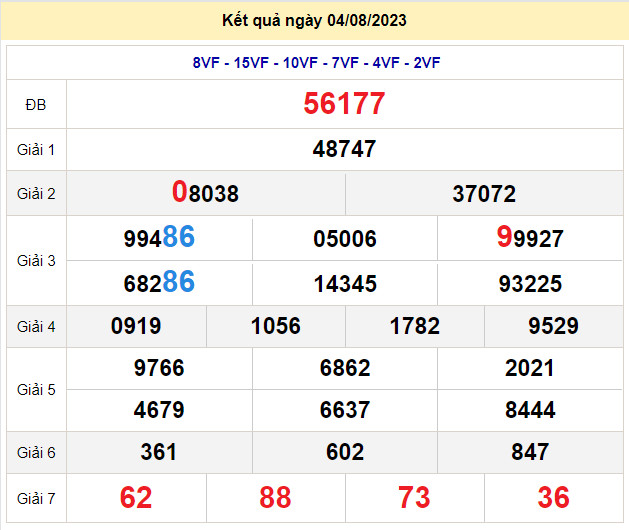
Task: Click the Giải 7 row label
Action: click(x=36, y=499)
